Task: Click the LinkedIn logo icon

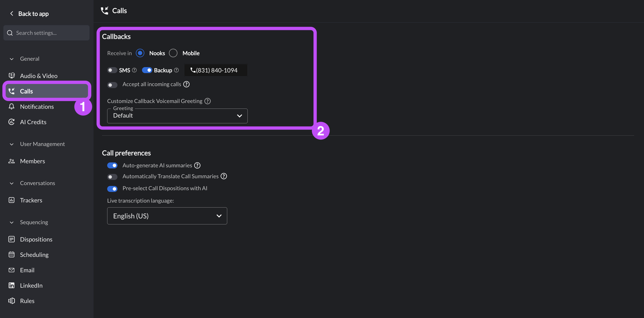Action: 12,285
